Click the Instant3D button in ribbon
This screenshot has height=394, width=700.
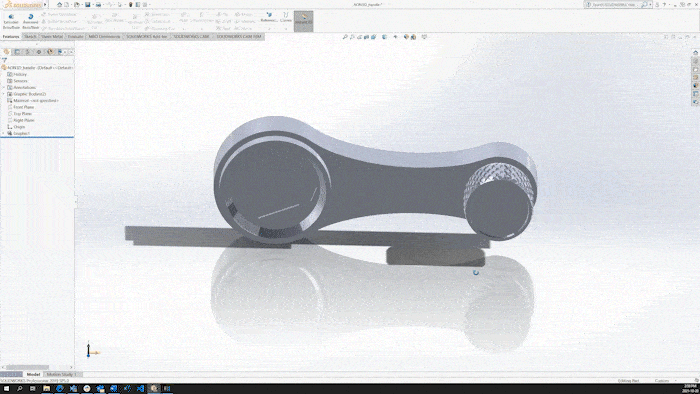pos(303,21)
